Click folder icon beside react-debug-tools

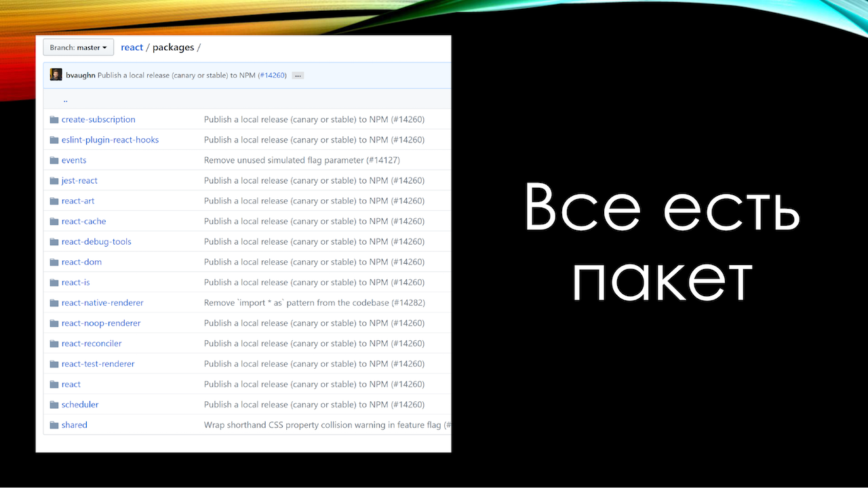(x=54, y=242)
